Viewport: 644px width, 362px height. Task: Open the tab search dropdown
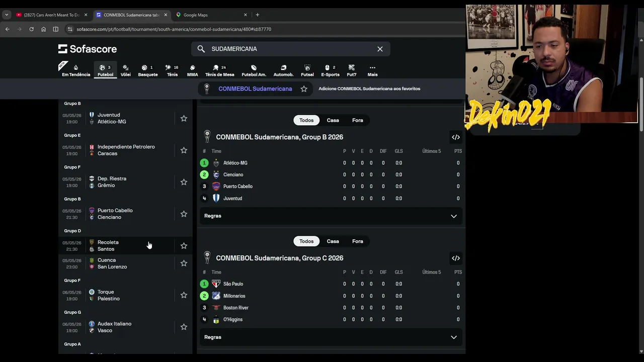(x=7, y=15)
